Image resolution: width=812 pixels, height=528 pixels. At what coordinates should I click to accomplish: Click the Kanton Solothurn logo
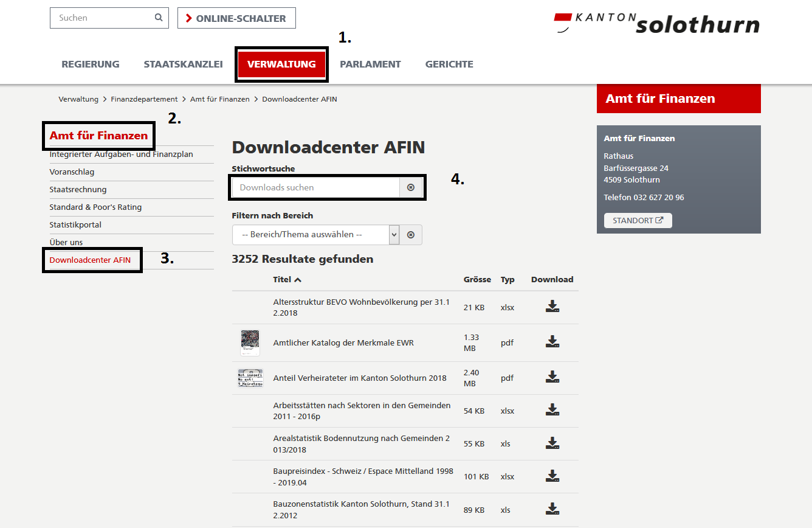(656, 23)
